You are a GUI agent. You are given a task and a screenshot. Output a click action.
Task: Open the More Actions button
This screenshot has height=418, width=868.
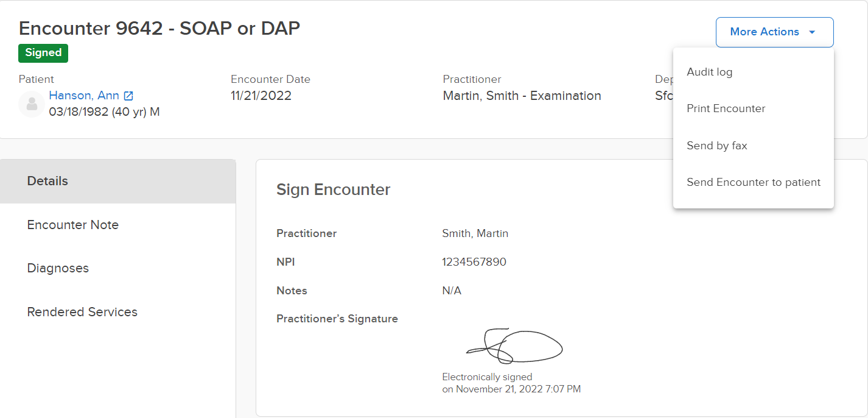tap(774, 32)
